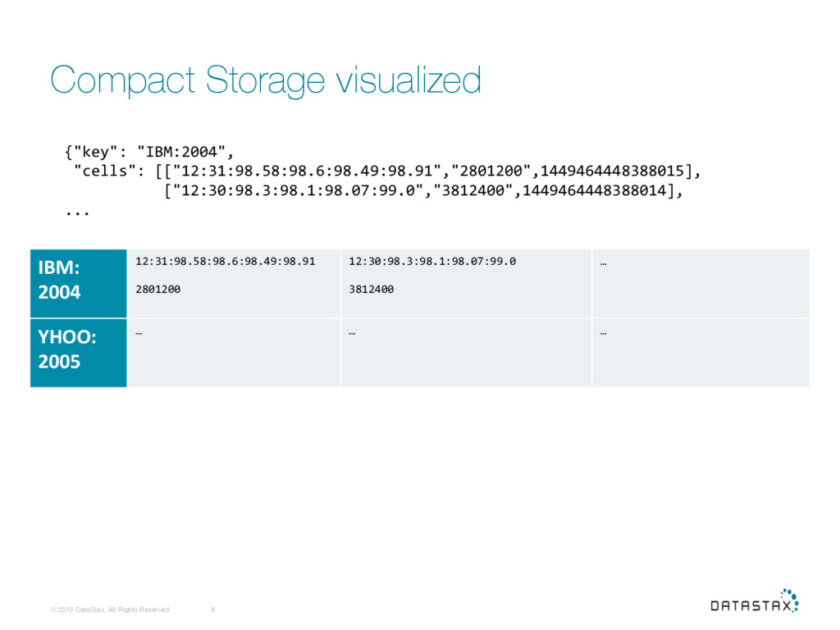Click the 2801200 cell value

pos(158,290)
